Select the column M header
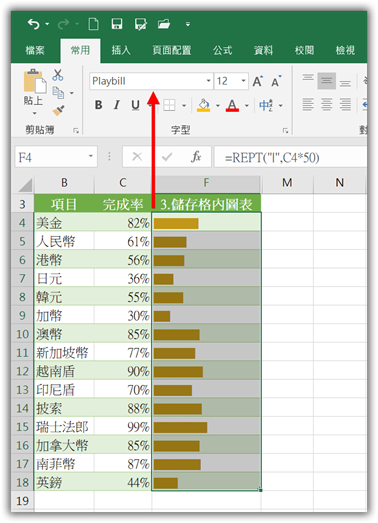 pos(287,183)
